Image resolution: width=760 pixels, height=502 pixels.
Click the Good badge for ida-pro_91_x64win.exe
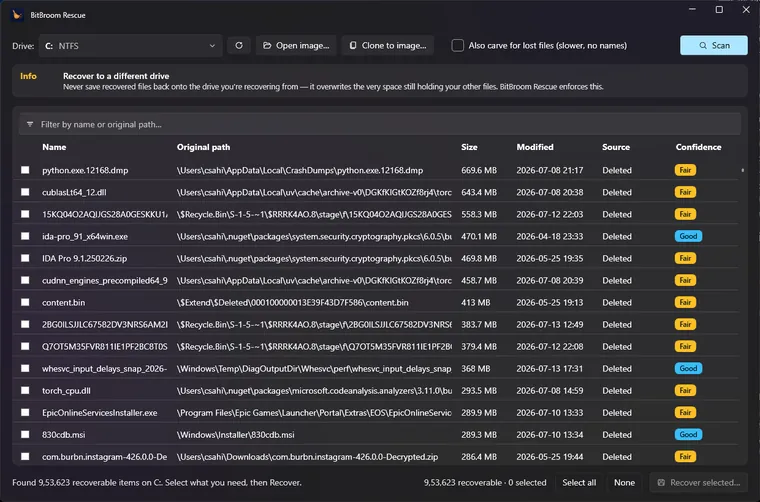click(x=688, y=236)
